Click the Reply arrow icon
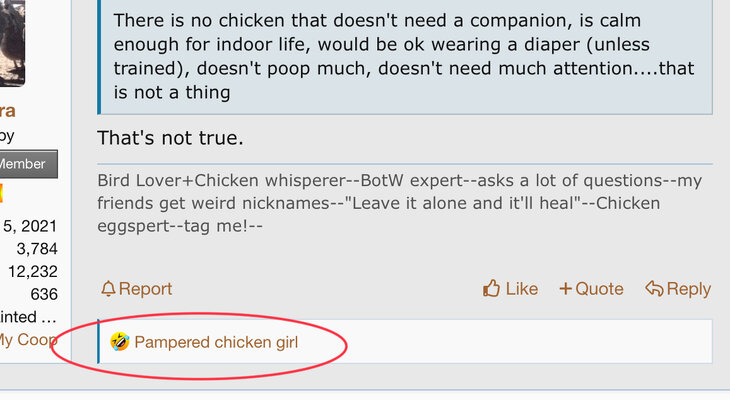Screen dimensions: 730x400 tap(654, 289)
